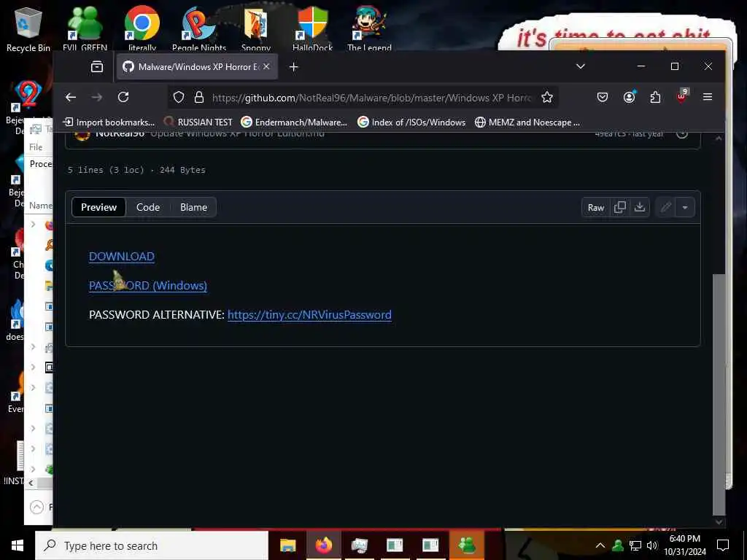This screenshot has height=560, width=747.
Task: Open Index of /ISOs/Windows bookmark
Action: [411, 122]
